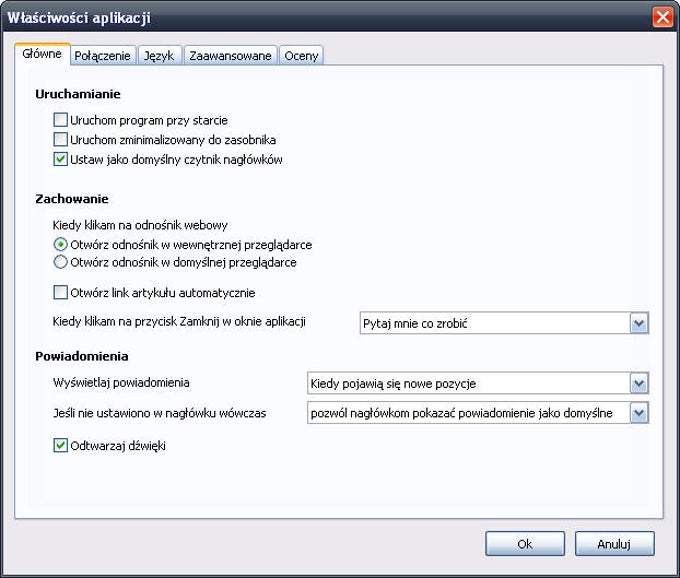Image resolution: width=680 pixels, height=578 pixels.
Task: Switch to the Zaawansowane tab
Action: (230, 56)
